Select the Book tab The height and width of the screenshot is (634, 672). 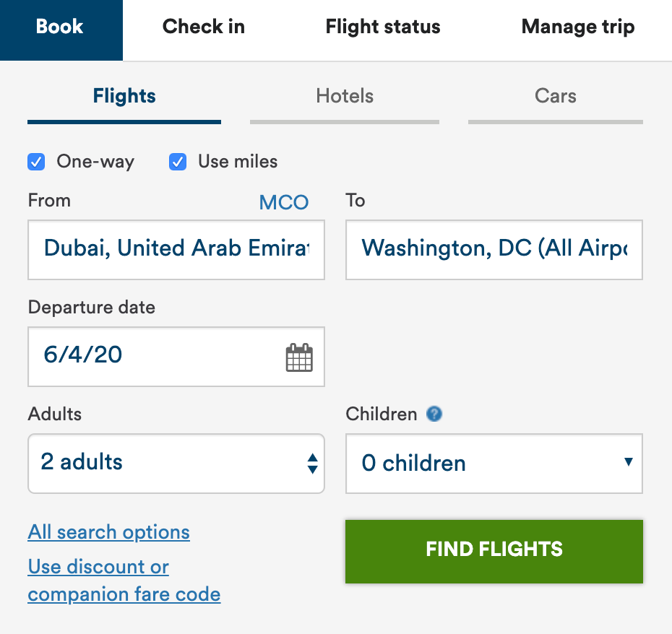pyautogui.click(x=61, y=27)
